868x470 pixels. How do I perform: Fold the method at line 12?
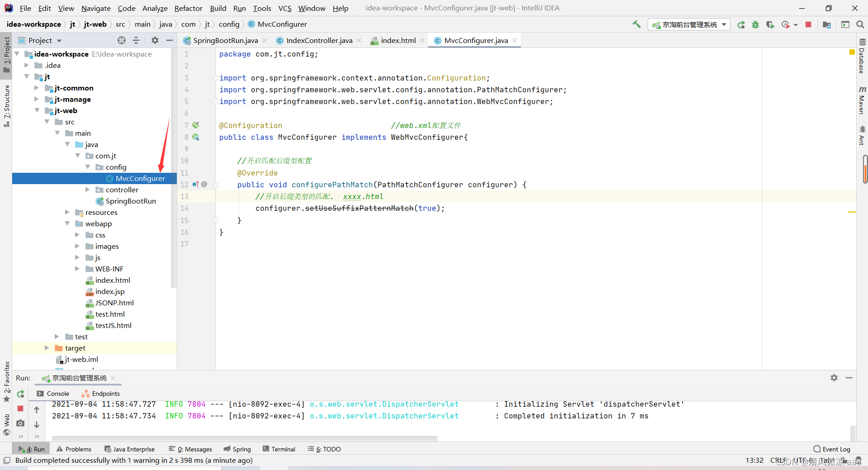pos(216,185)
